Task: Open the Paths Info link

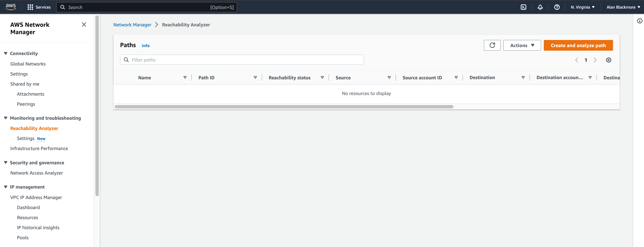Action: (145, 45)
